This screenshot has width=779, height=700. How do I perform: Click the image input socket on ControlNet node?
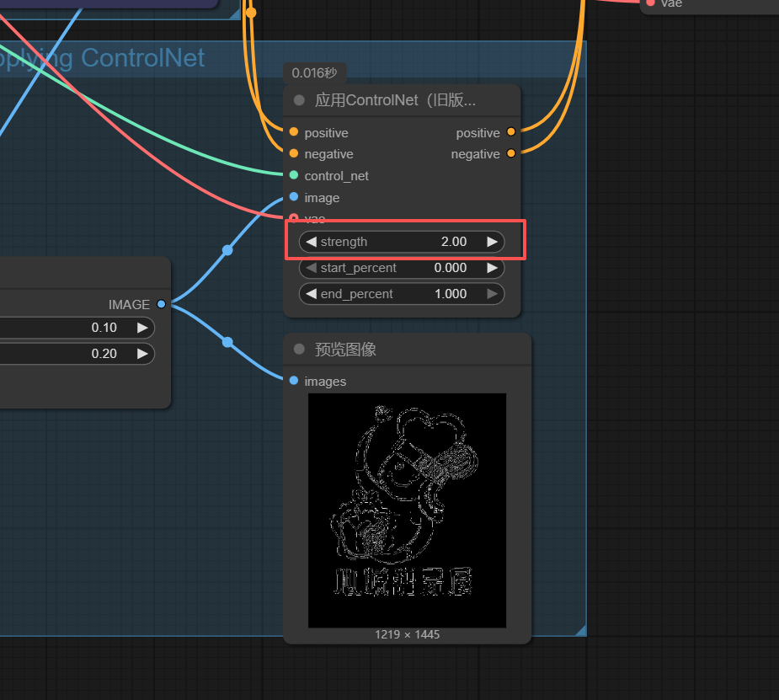pyautogui.click(x=294, y=197)
